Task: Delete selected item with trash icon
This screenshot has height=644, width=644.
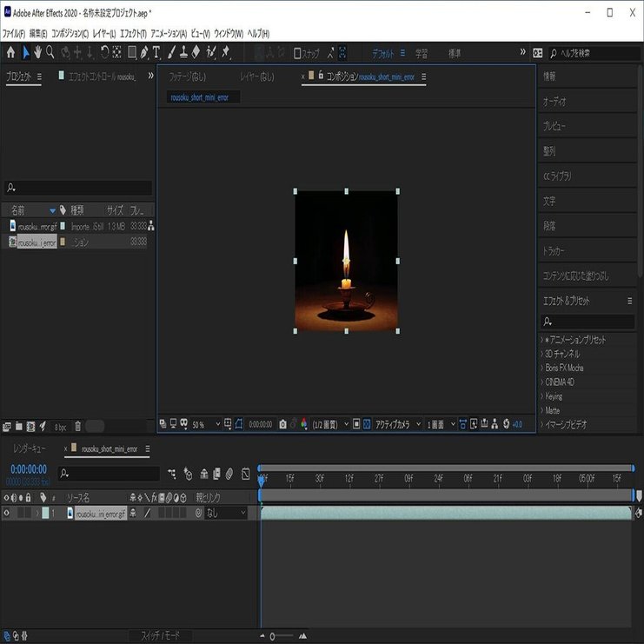Action: click(x=77, y=427)
